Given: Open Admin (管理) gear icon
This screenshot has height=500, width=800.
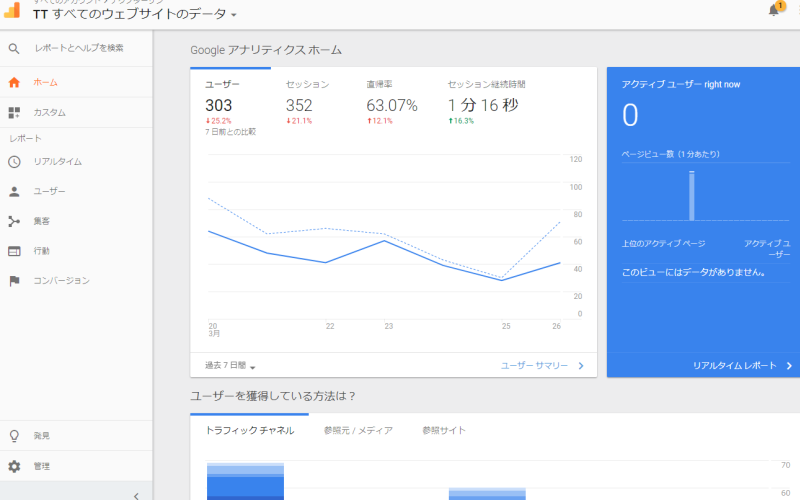Looking at the screenshot, I should tap(14, 466).
